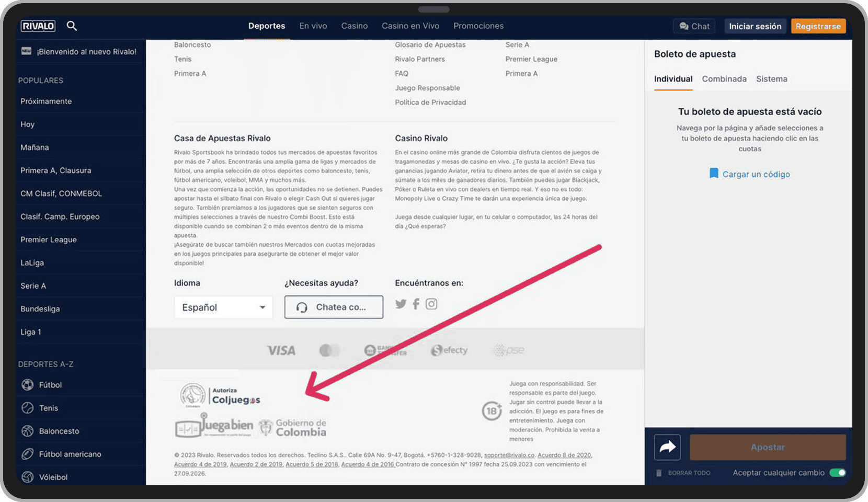Click the Juega bien logo

pyautogui.click(x=214, y=425)
